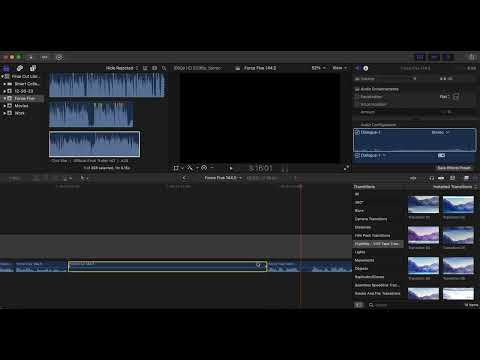Viewport: 480px width, 360px height.
Task: Click Save Effects Preset button
Action: (x=454, y=168)
